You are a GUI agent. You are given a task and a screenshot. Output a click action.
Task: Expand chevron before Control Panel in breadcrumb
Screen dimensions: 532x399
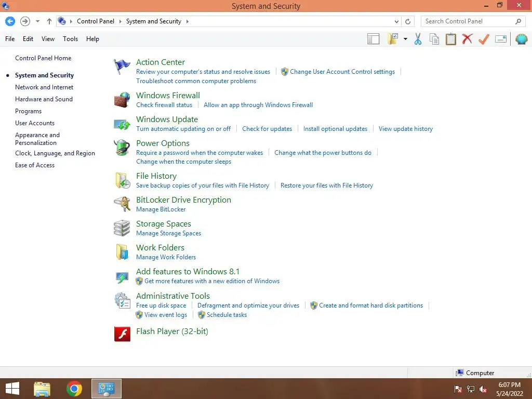[71, 21]
